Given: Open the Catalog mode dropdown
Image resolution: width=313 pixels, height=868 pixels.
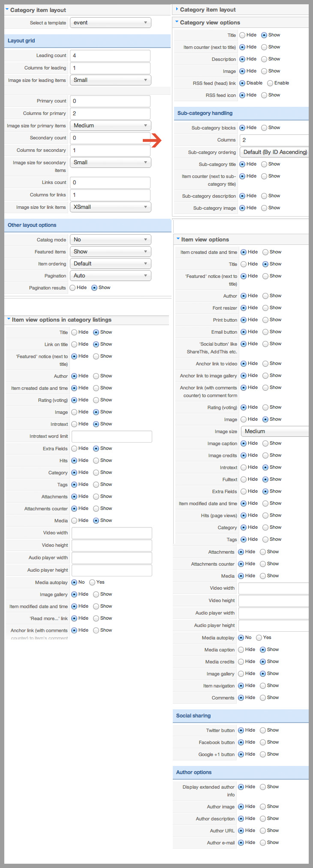Looking at the screenshot, I should tap(110, 240).
